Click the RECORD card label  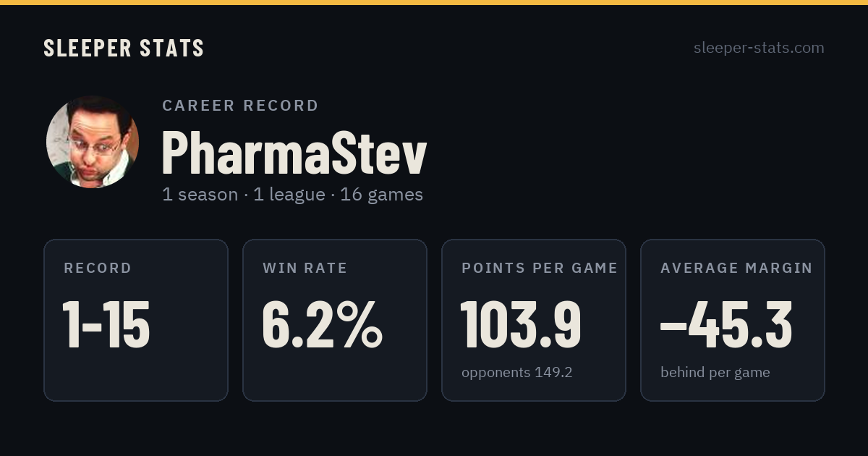point(98,269)
